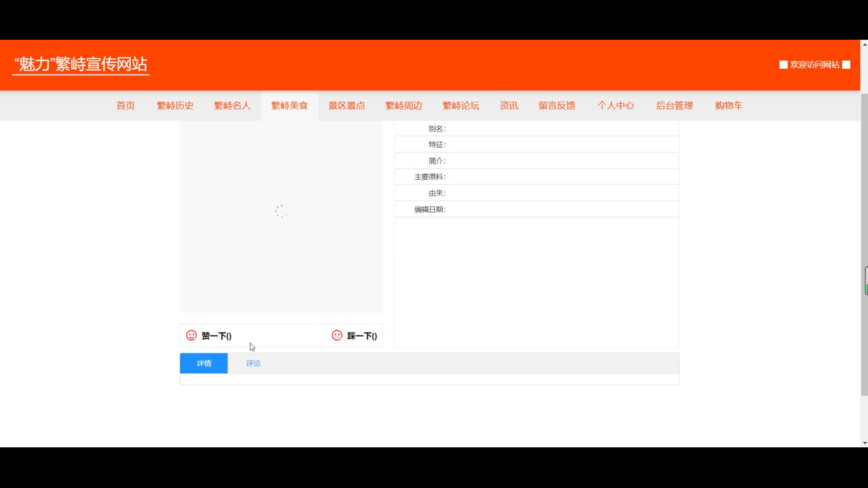Go to 个人中心
This screenshot has width=868, height=488.
pyautogui.click(x=615, y=105)
